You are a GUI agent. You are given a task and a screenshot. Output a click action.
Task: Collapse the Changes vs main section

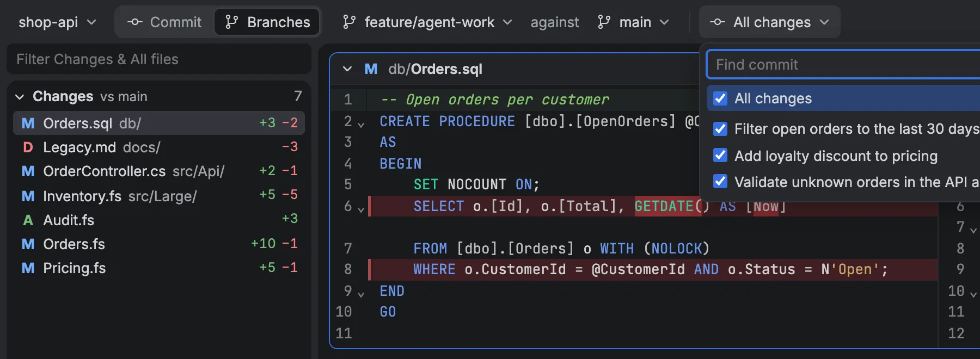pyautogui.click(x=20, y=97)
